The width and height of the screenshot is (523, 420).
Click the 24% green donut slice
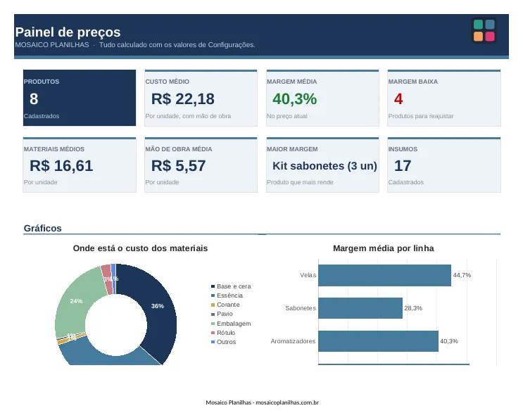[x=77, y=302]
